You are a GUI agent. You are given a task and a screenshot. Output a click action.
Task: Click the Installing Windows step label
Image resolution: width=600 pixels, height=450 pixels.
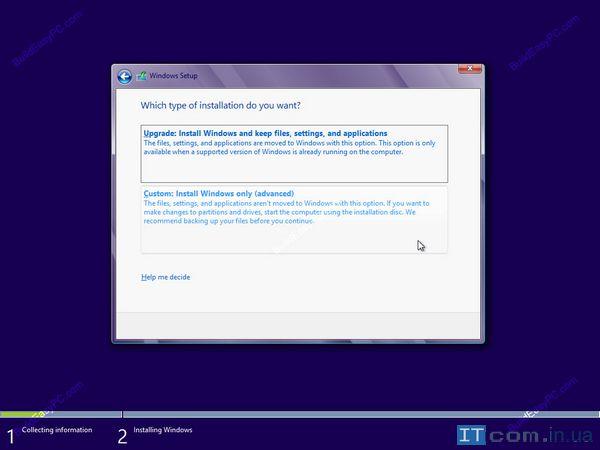[x=163, y=430]
